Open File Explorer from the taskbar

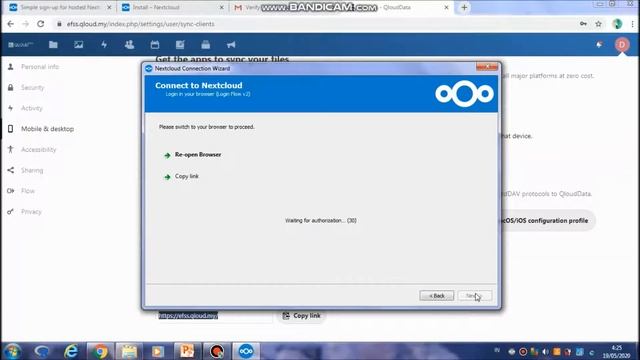point(129,351)
